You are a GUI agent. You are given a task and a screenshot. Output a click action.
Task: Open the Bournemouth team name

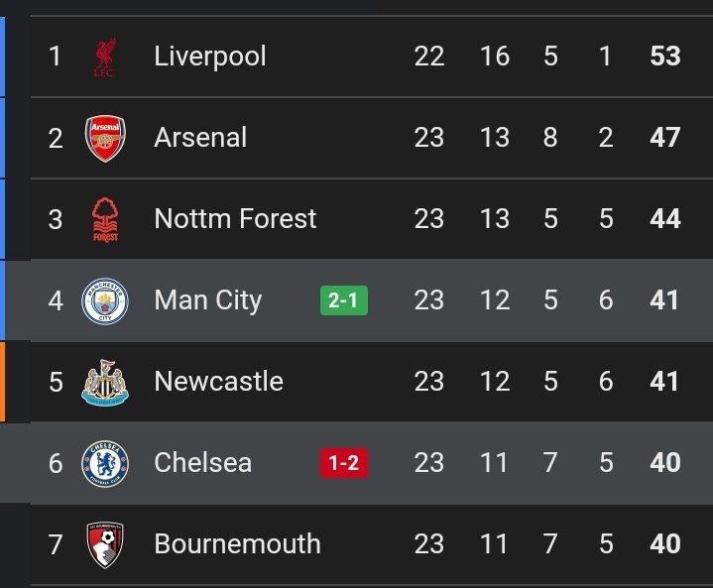pyautogui.click(x=237, y=544)
